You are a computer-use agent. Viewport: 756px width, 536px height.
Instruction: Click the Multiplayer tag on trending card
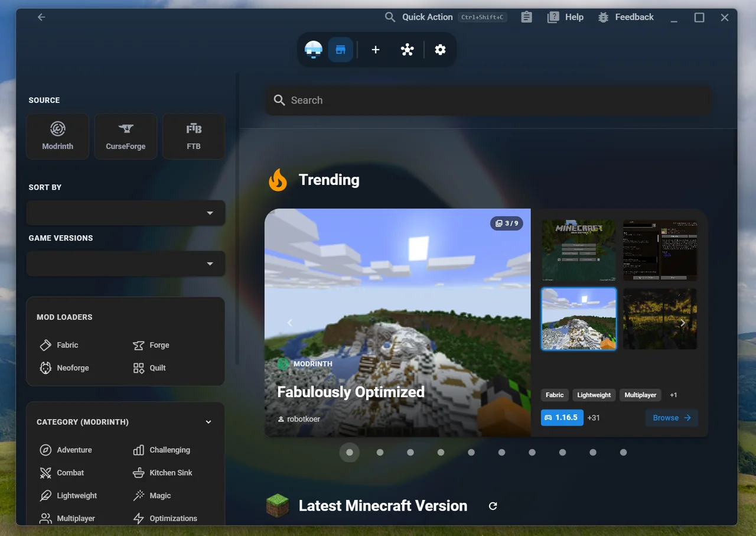[641, 395]
